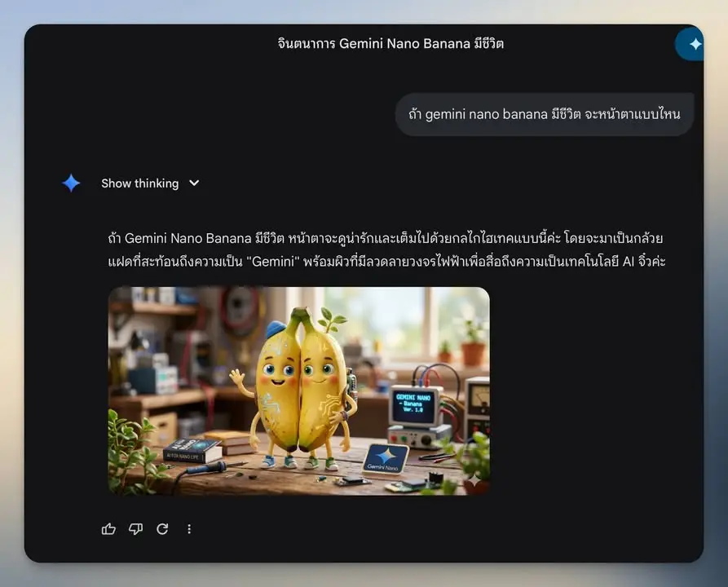This screenshot has height=587, width=728.
Task: Open the three-dot more options menu
Action: point(189,529)
